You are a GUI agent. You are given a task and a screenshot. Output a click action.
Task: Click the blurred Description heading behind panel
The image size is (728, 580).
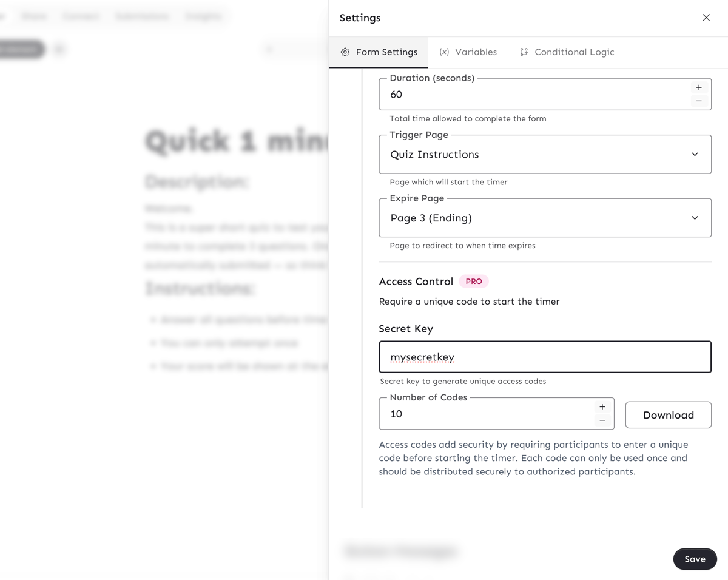197,181
